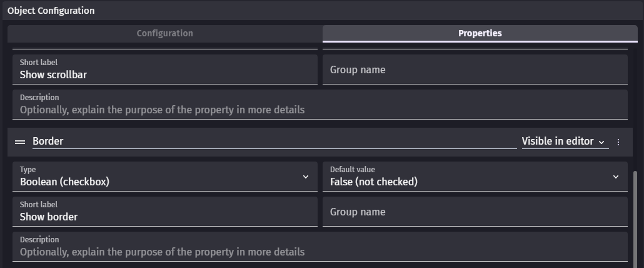Click the Border property header row background

320,142
